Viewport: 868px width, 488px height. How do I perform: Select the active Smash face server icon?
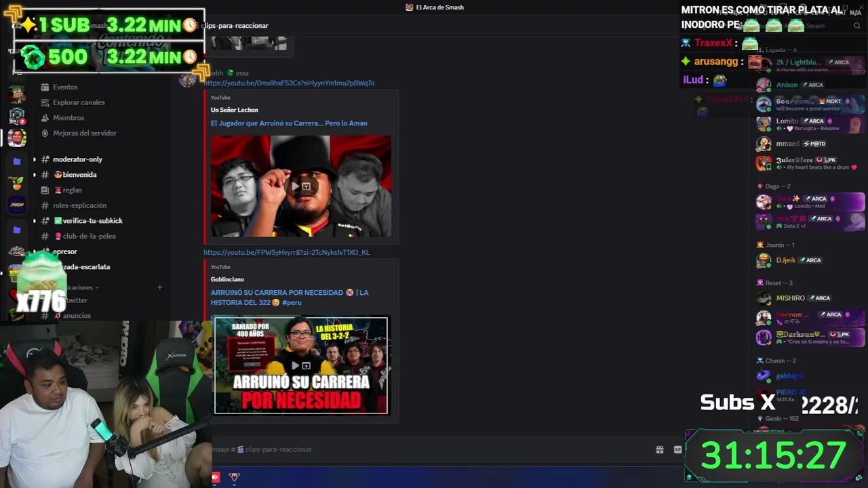click(x=17, y=138)
